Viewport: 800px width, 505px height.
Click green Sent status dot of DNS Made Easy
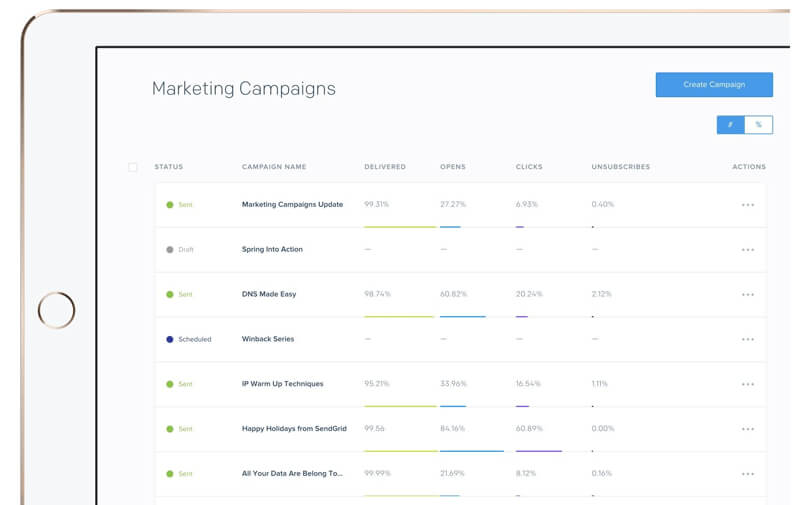pos(170,294)
